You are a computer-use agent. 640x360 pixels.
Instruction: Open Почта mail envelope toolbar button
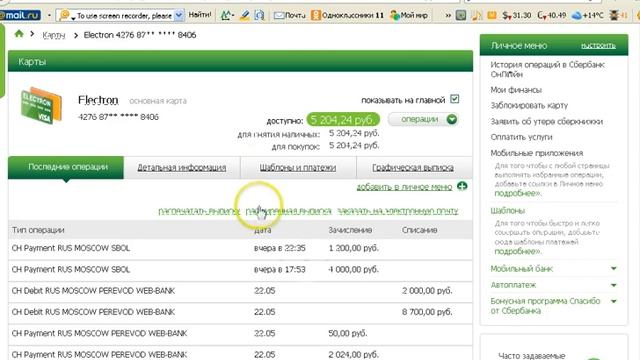[x=289, y=16]
